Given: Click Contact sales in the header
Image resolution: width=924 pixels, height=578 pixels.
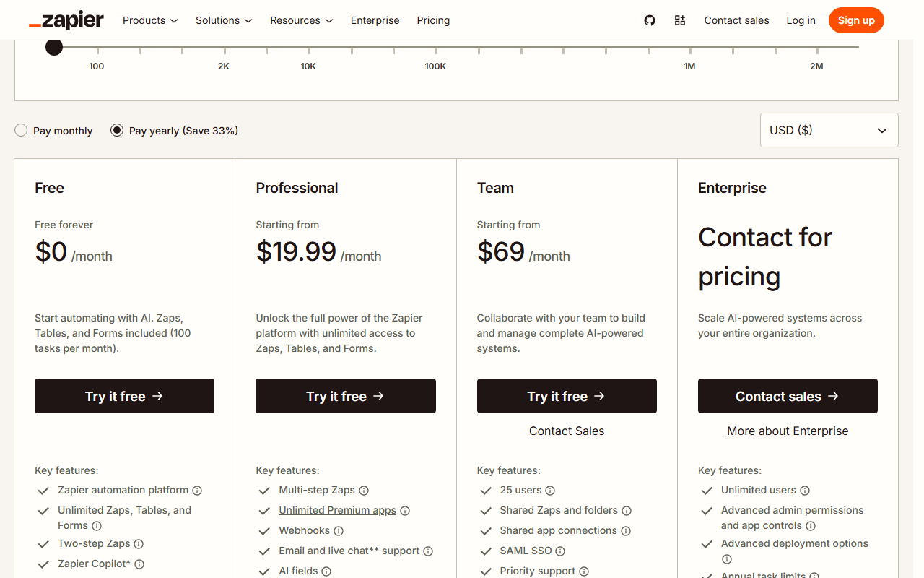Looking at the screenshot, I should 736,20.
